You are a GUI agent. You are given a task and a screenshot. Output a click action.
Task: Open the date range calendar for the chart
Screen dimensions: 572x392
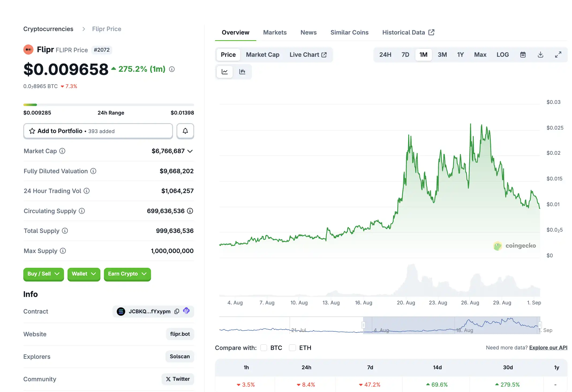click(523, 54)
